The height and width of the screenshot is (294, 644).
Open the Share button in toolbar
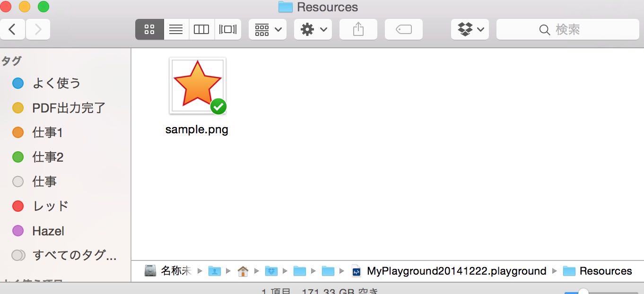coord(358,30)
